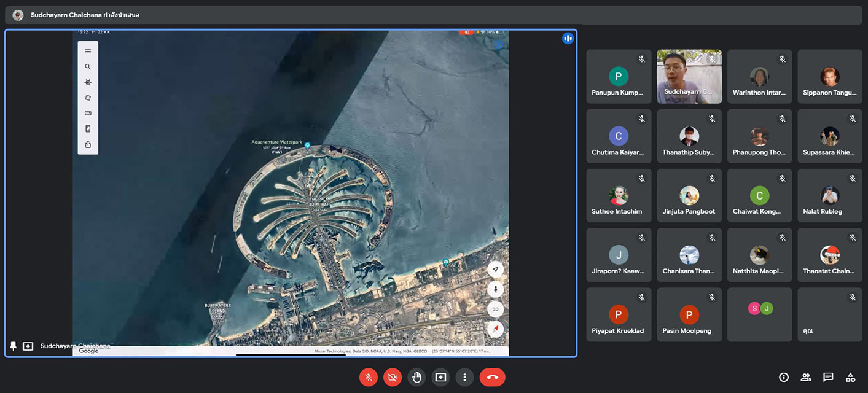Click the dice icon in the Earth toolbar
Screen dimensions: 868x393
coord(88,98)
